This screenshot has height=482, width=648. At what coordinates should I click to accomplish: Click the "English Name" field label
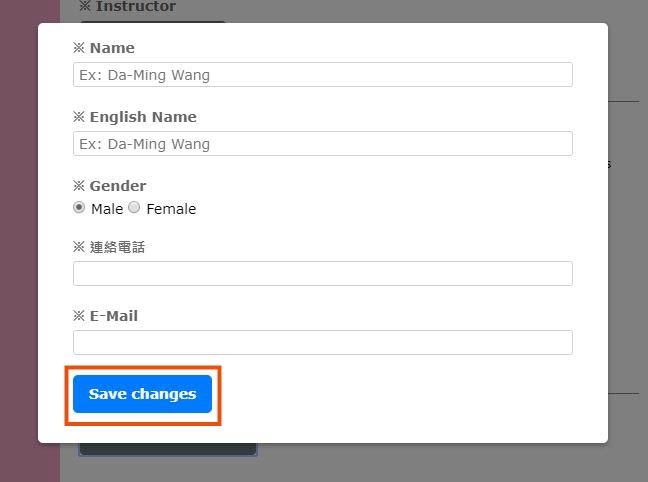click(143, 117)
